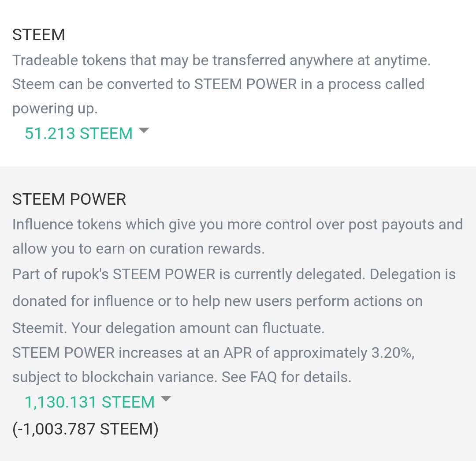476x461 pixels.
Task: Select the STEEM section heading
Action: click(x=39, y=35)
